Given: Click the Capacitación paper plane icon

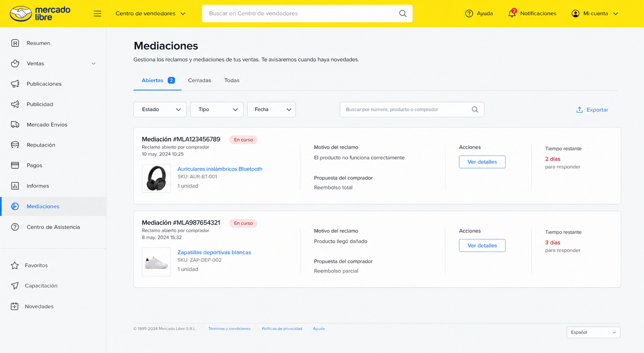Looking at the screenshot, I should 15,286.
